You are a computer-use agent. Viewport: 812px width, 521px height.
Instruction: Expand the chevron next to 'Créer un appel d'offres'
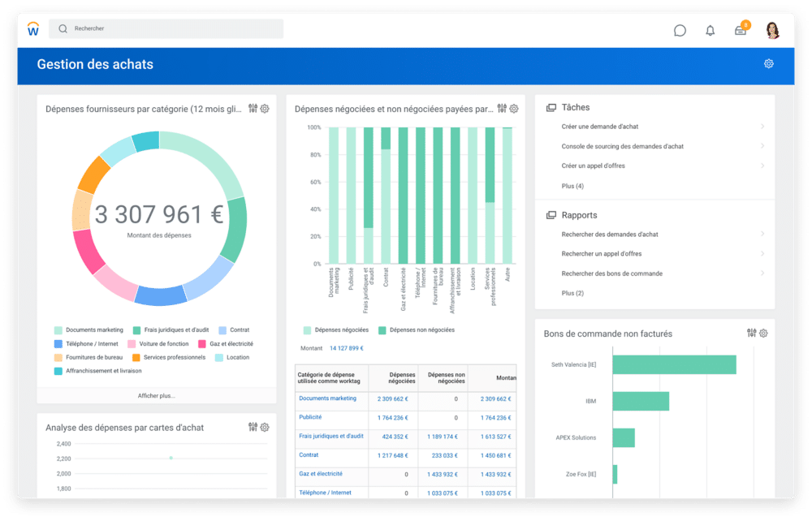point(762,166)
